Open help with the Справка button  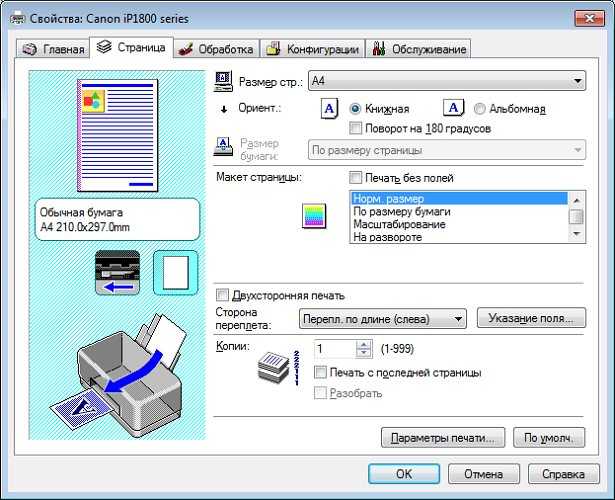[x=564, y=474]
